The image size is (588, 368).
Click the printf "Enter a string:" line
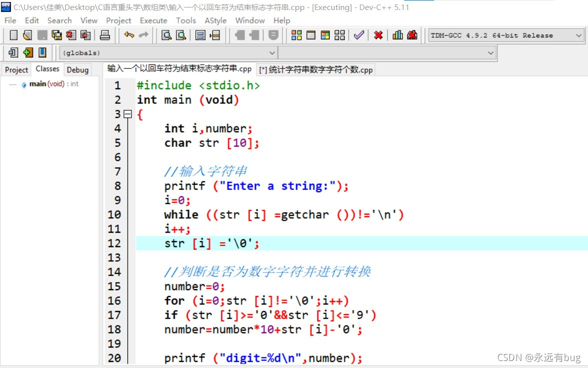(256, 186)
